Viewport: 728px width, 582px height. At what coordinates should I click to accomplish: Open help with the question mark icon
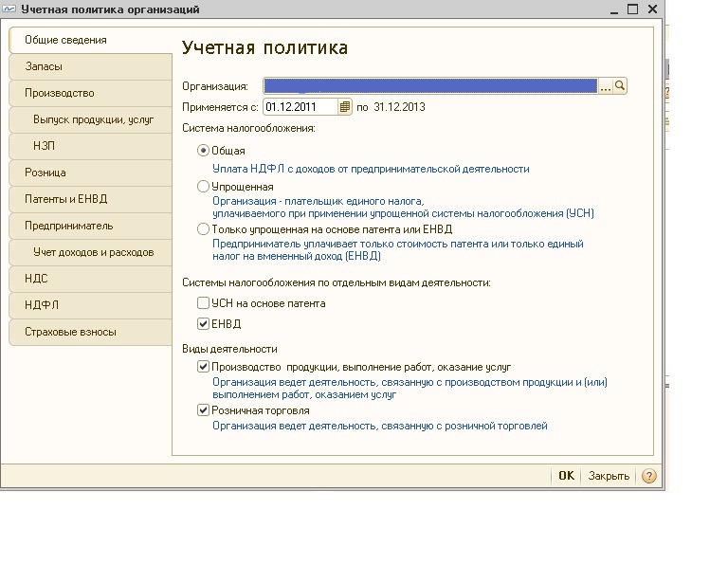pos(649,476)
